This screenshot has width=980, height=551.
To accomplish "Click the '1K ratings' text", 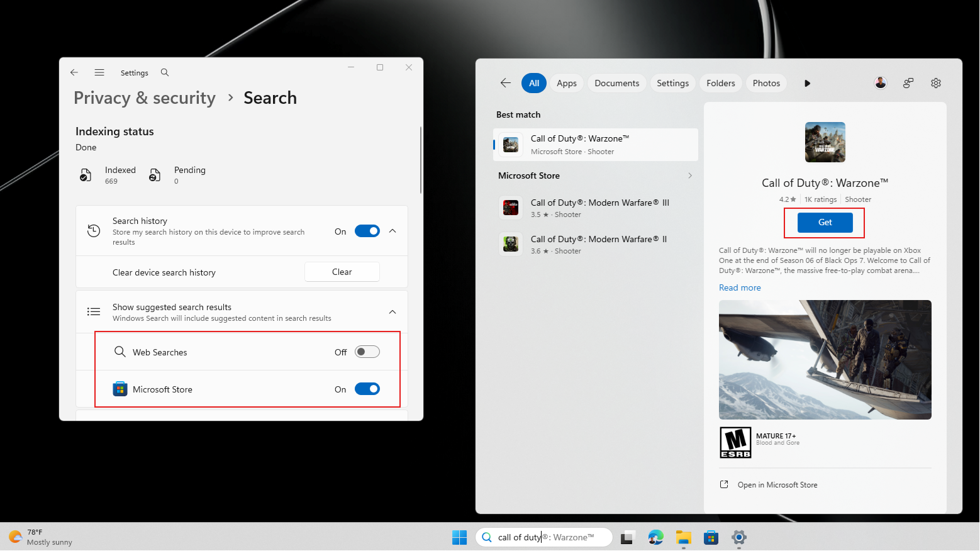I will (821, 199).
